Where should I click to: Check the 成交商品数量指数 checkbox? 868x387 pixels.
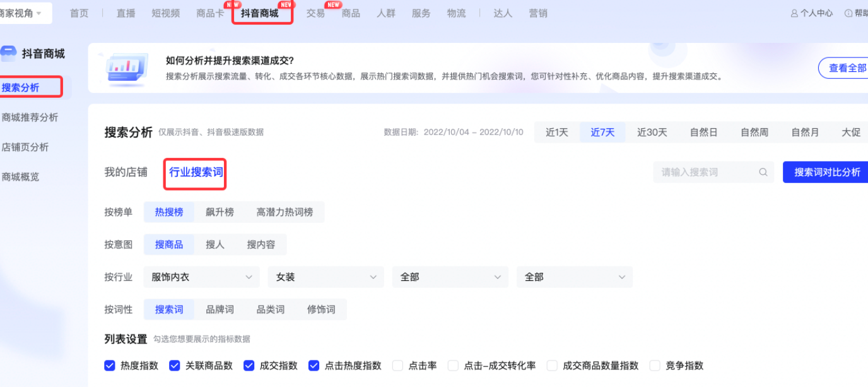point(552,366)
